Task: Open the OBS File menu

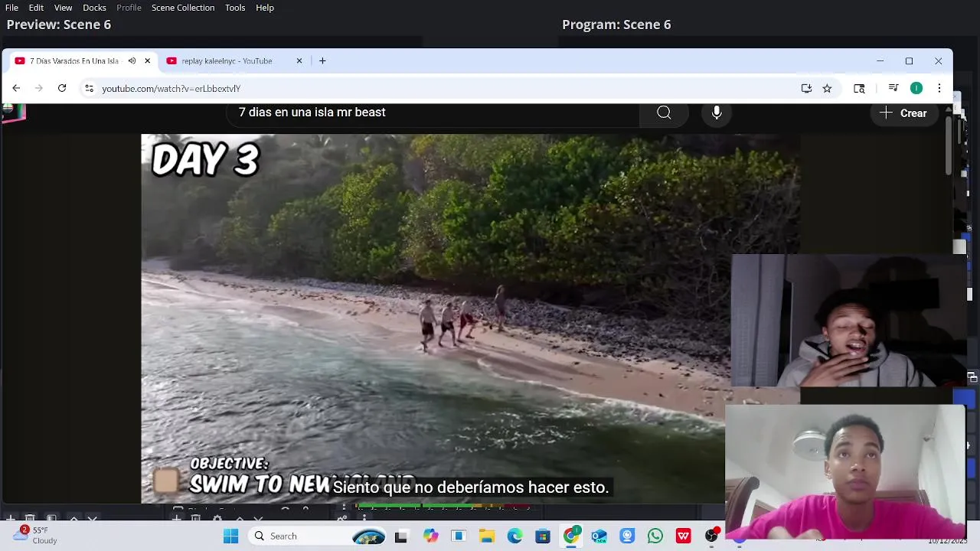Action: point(11,8)
